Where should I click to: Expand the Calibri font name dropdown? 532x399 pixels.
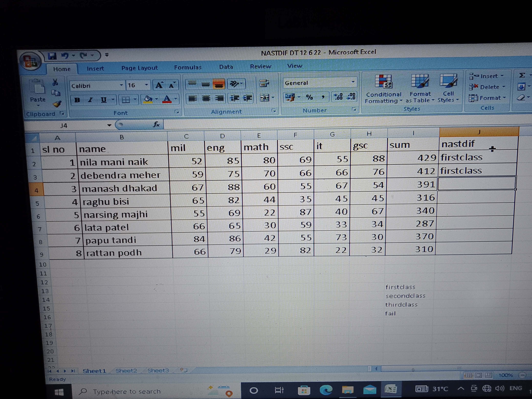tap(121, 85)
